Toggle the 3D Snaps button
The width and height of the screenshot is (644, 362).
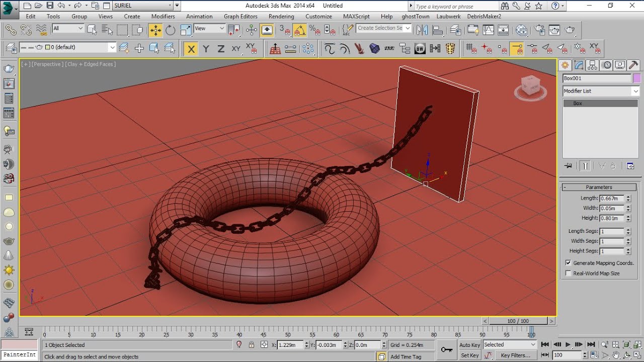coord(284,30)
